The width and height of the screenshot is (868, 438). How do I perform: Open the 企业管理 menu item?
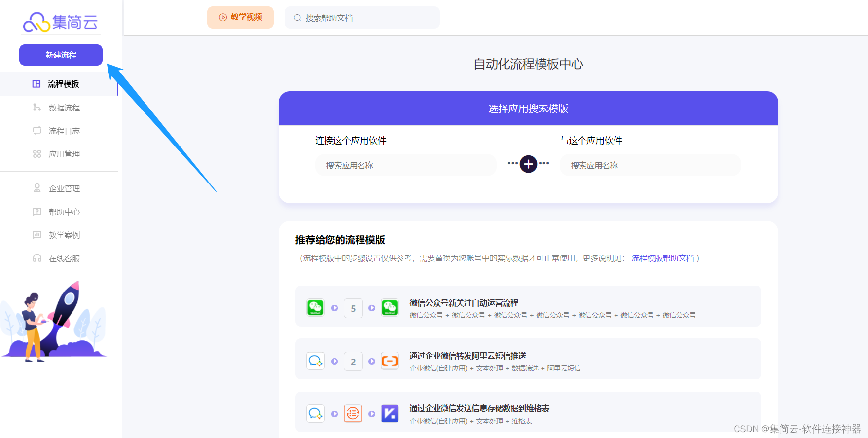(59, 188)
